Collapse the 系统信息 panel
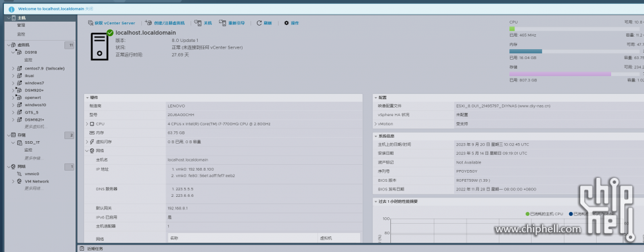The height and width of the screenshot is (252, 644). click(x=376, y=136)
